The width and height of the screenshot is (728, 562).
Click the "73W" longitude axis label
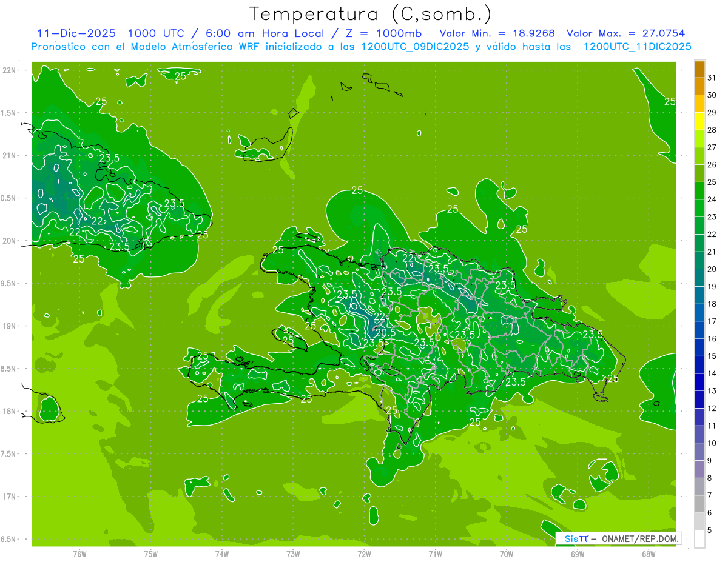[x=293, y=554]
